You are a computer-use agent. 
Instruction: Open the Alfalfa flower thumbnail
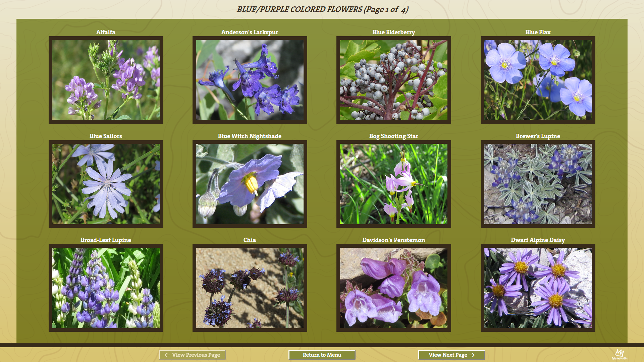coord(106,80)
